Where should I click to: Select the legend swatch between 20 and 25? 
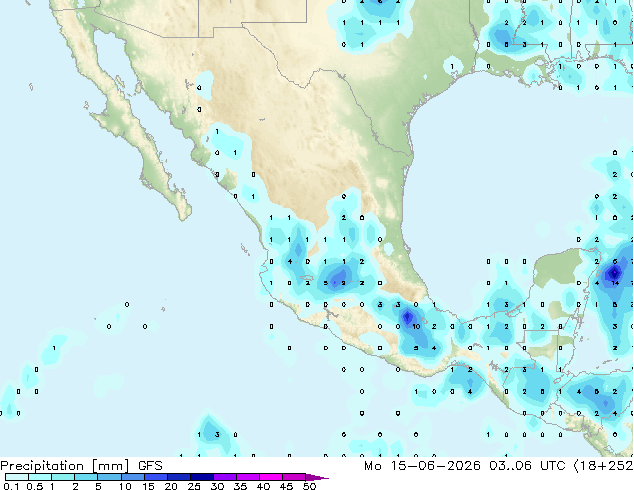click(178, 477)
